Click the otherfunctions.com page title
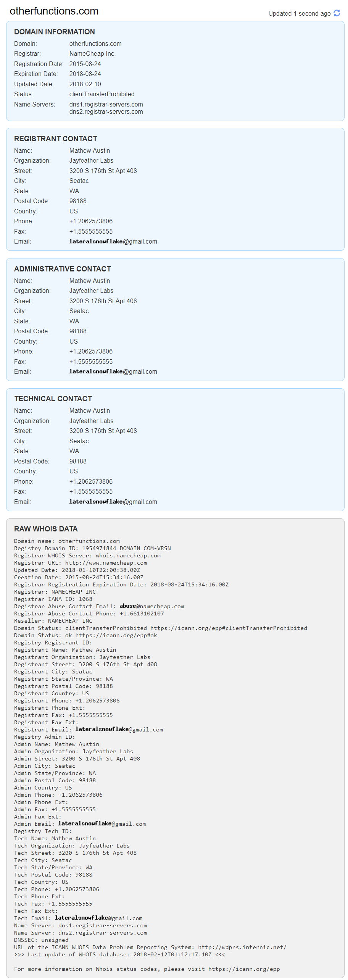 click(x=54, y=11)
